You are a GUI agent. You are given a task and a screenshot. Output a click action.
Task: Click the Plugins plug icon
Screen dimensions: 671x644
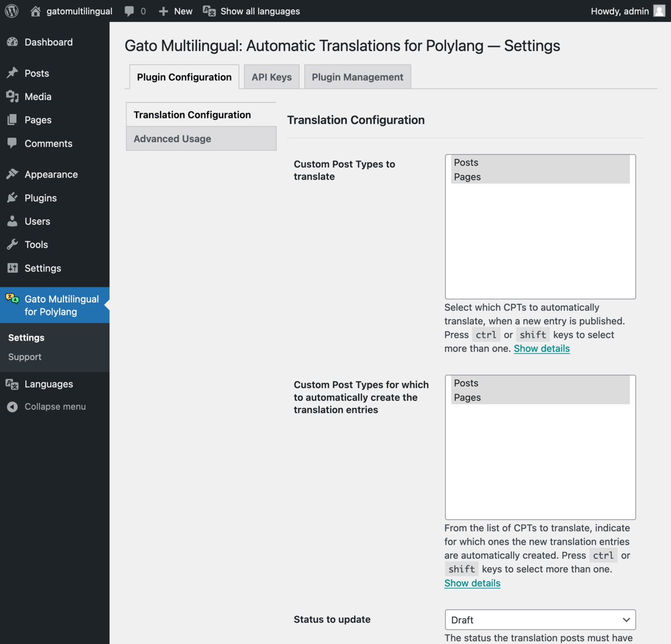pyautogui.click(x=12, y=197)
